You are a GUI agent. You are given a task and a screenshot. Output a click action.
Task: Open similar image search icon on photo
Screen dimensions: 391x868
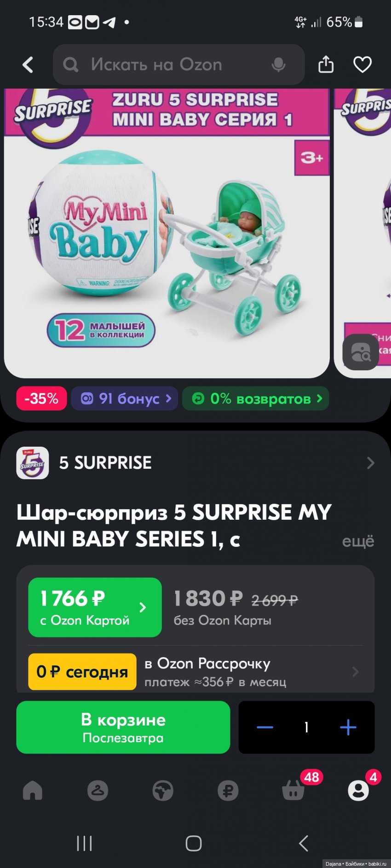361,352
